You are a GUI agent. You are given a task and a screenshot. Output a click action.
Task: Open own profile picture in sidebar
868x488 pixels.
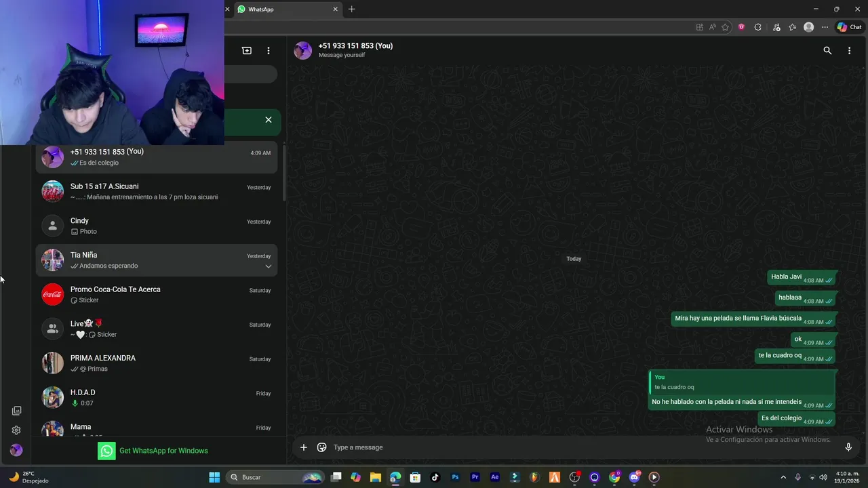(x=16, y=450)
